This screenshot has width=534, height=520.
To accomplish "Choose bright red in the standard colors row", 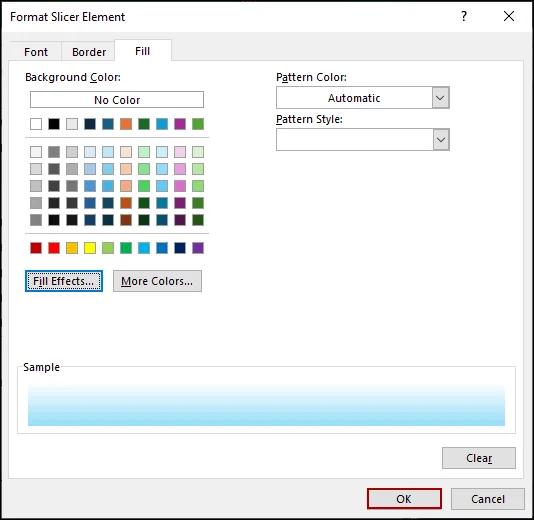I will (x=54, y=248).
